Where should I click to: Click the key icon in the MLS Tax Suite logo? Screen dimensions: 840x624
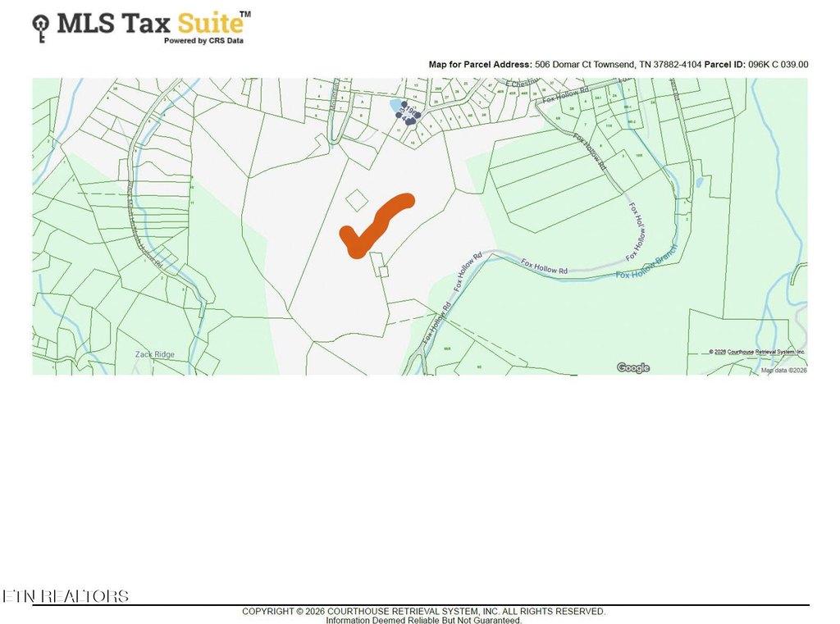(41, 28)
